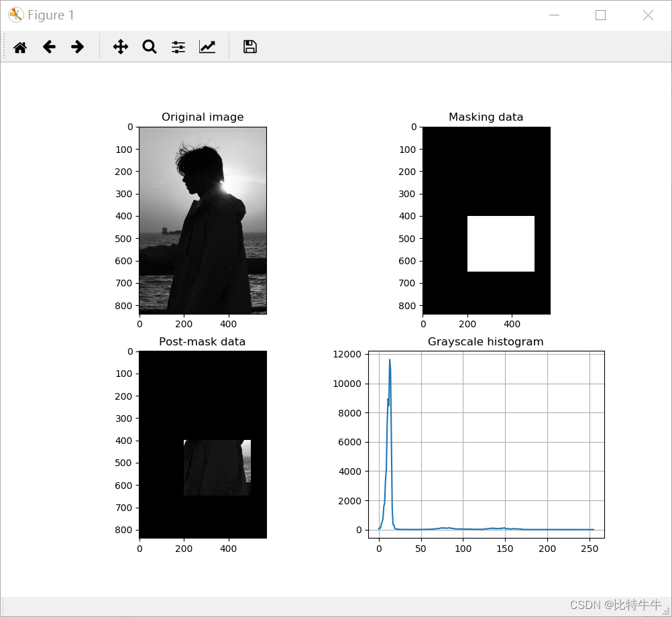Click the 250 x-axis label on histogram
This screenshot has width=672, height=617.
click(590, 549)
